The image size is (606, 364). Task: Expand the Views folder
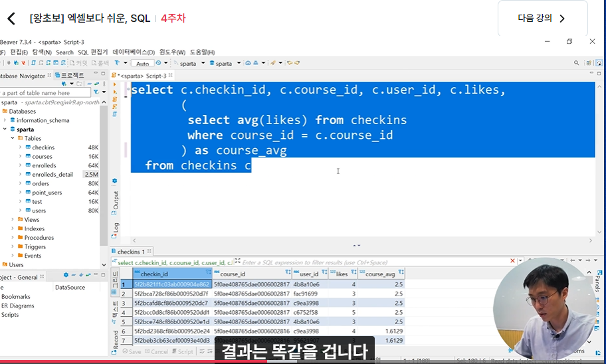click(13, 219)
